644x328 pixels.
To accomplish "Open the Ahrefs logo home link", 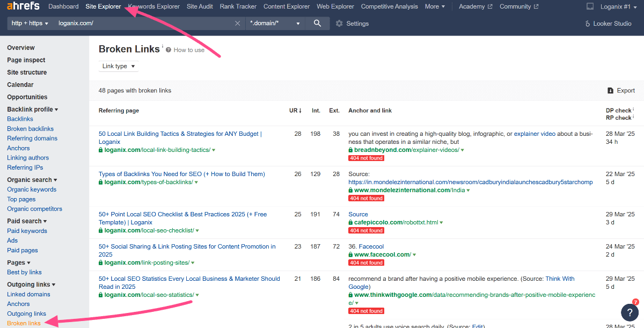I will click(x=24, y=6).
